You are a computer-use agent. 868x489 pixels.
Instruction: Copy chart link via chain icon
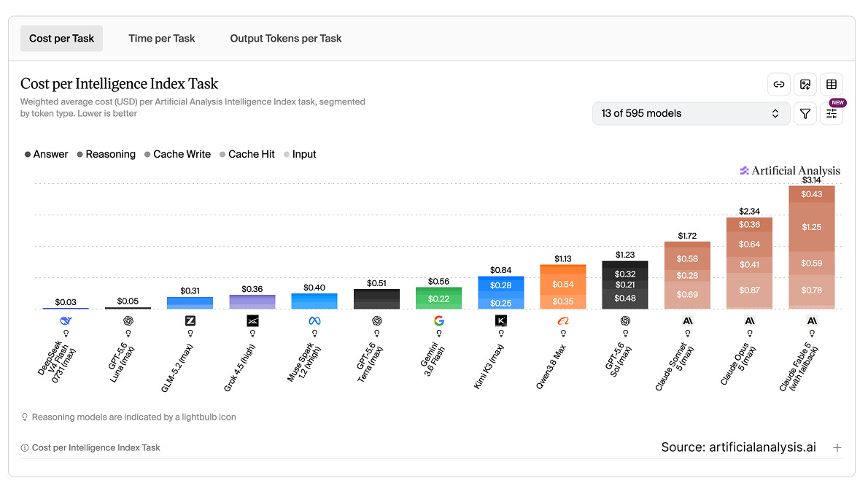coord(778,84)
